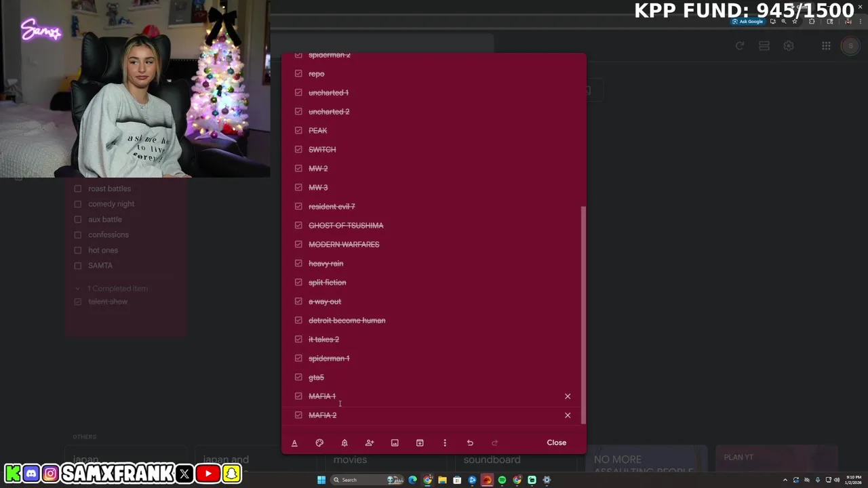Image resolution: width=868 pixels, height=488 pixels.
Task: Uncheck the detroit become human checkbox
Action: pyautogui.click(x=298, y=320)
